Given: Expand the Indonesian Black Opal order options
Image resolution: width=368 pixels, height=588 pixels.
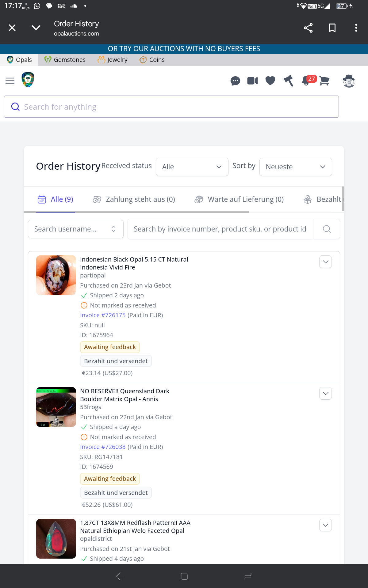Looking at the screenshot, I should pyautogui.click(x=326, y=262).
